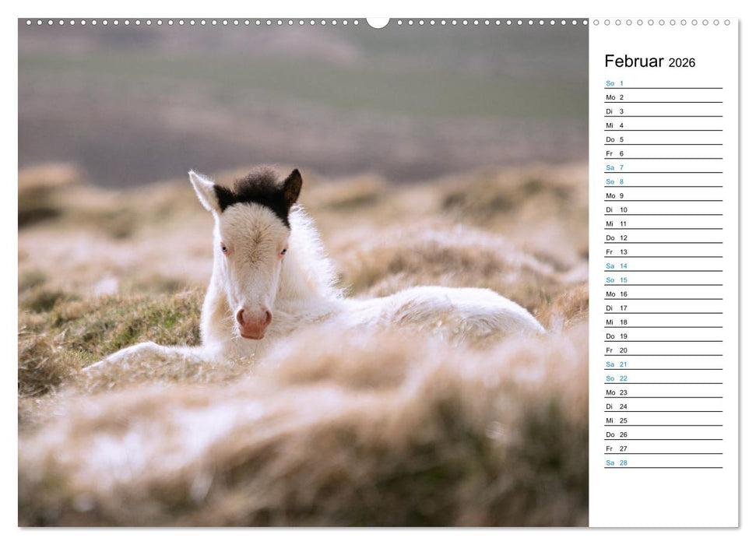Click the Sa 14 blue date label

click(x=615, y=265)
